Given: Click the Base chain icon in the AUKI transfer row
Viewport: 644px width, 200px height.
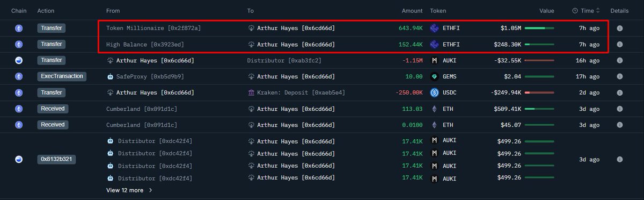Looking at the screenshot, I should 19,60.
